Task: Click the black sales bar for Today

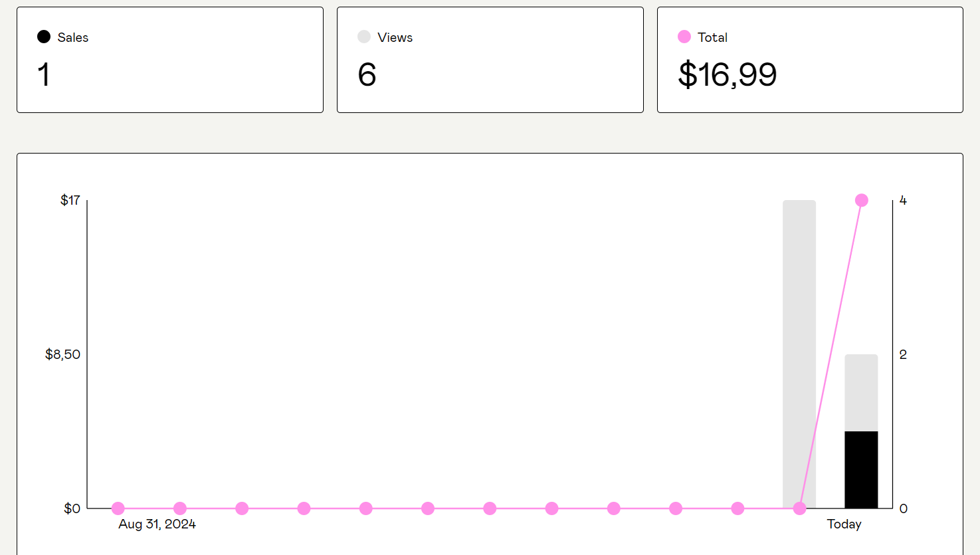Action: [x=861, y=469]
